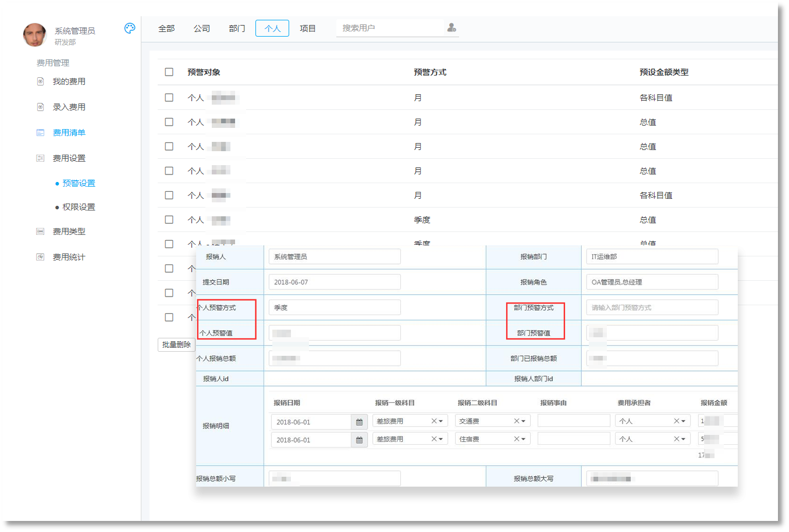This screenshot has width=789, height=532.
Task: Click the 请输入部门预警方式 input
Action: (x=652, y=308)
